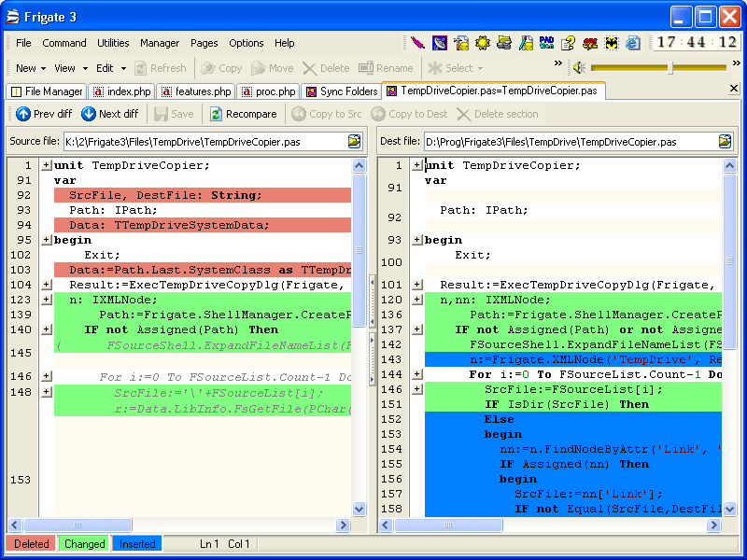Screen dimensions: 747x560
Task: Expand dest line 144 'For i:=0 To' loop
Action: pos(416,374)
